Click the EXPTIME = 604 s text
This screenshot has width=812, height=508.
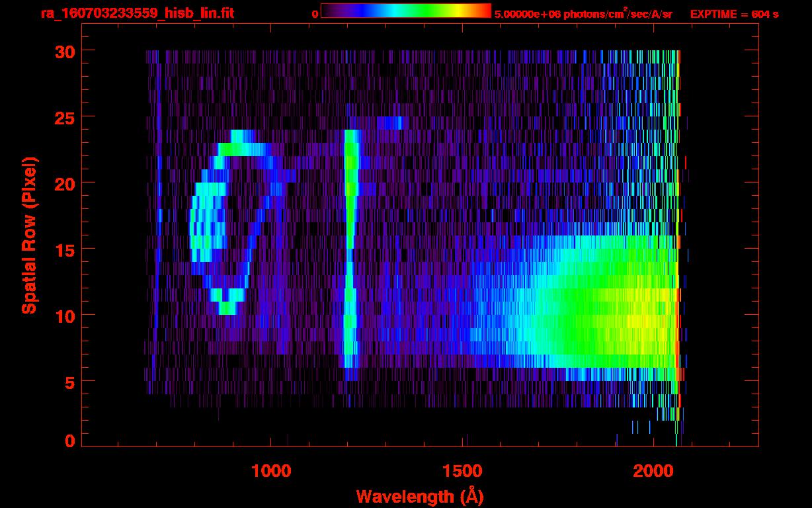(734, 14)
